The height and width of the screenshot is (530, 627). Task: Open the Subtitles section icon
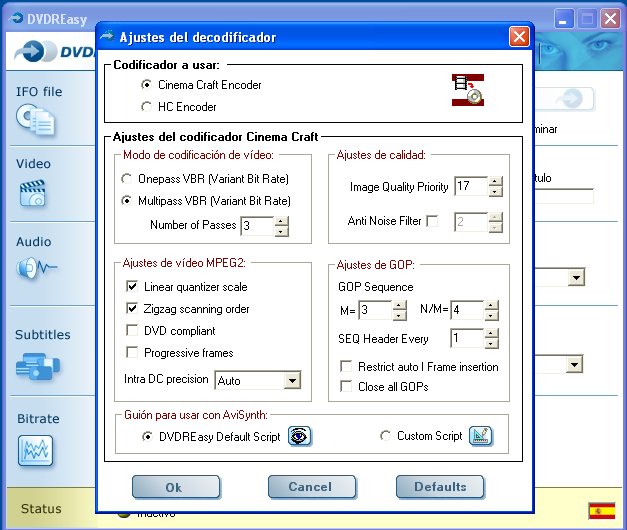(x=38, y=366)
